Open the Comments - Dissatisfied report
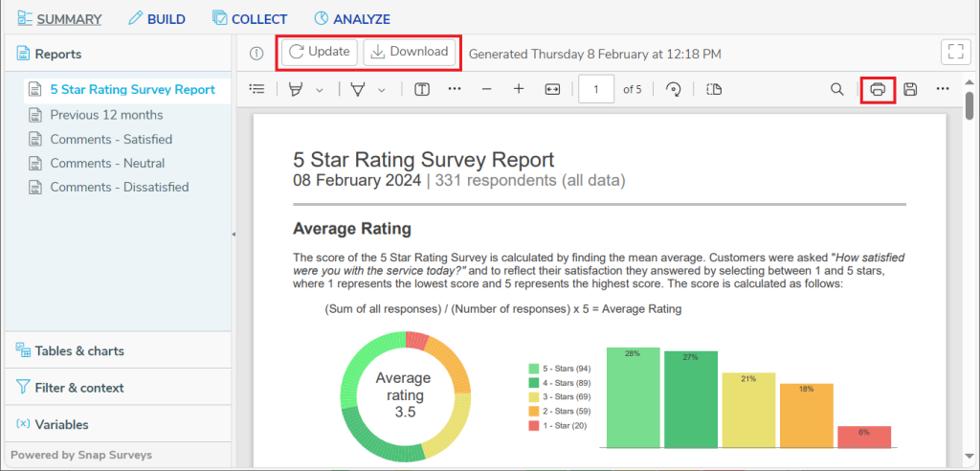This screenshot has width=980, height=471. tap(120, 187)
